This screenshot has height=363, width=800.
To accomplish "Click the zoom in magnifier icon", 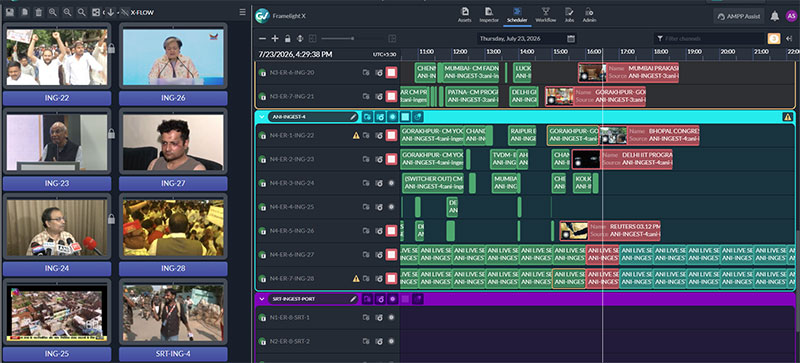I will point(53,12).
